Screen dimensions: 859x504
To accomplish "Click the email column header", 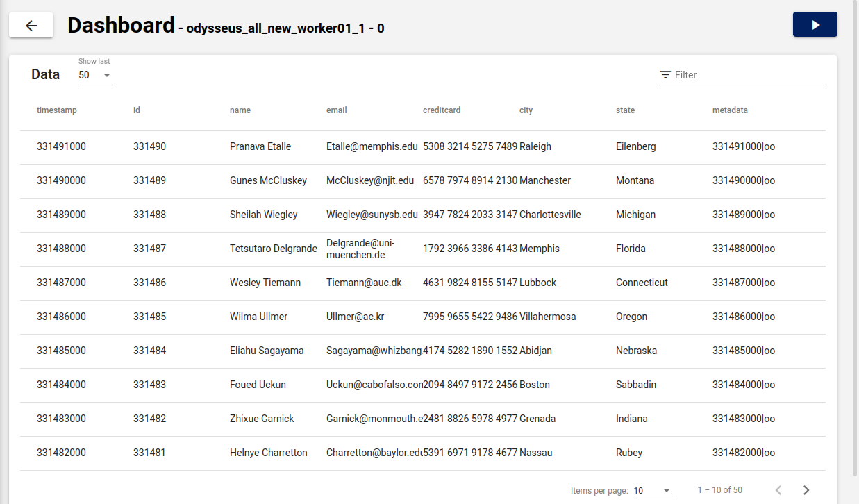I will pyautogui.click(x=337, y=110).
